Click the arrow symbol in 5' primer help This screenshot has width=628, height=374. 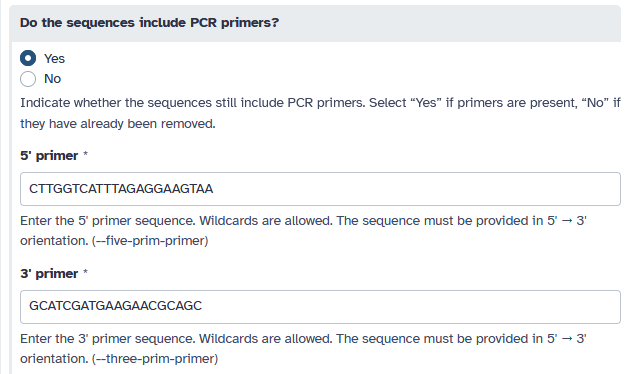click(x=567, y=221)
